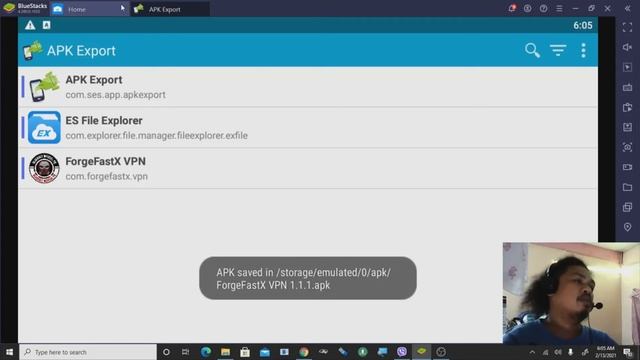Select ForgeFastX VPN row text

coord(106,161)
